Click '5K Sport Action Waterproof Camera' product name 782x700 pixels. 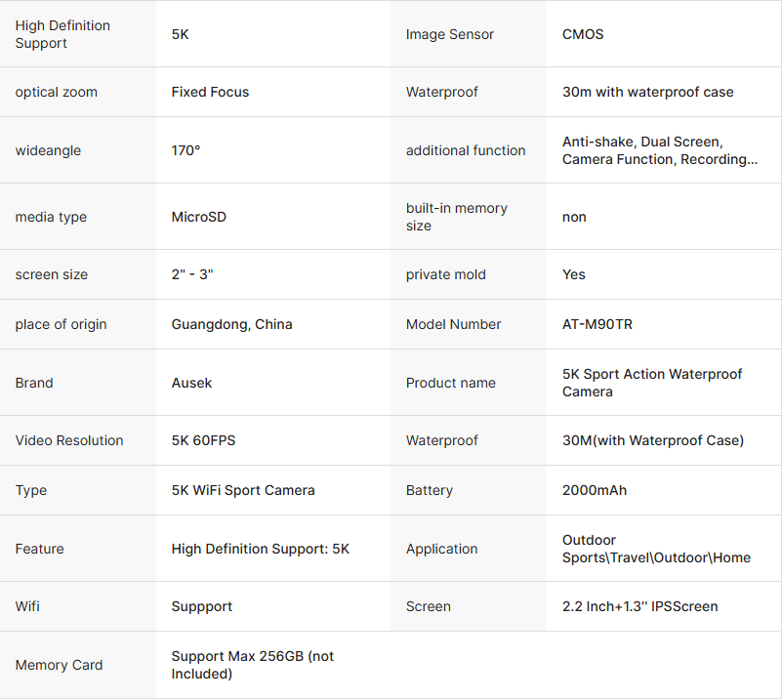tap(651, 383)
